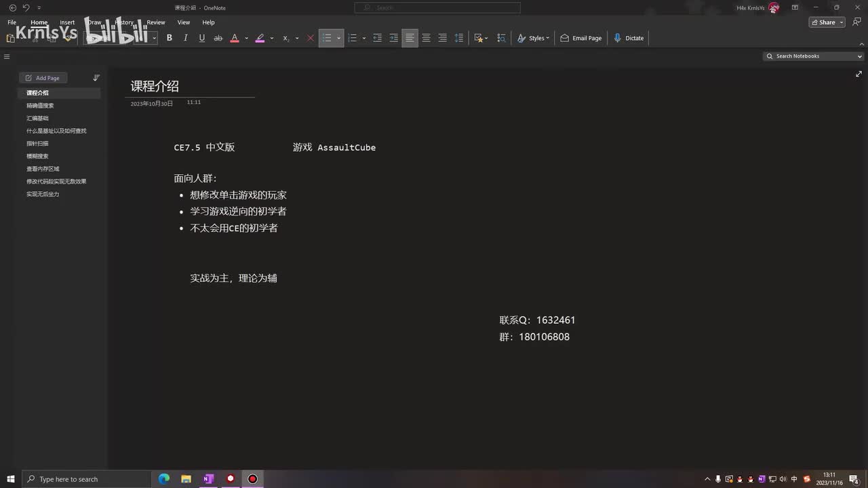Click the Email Page button

tap(581, 38)
